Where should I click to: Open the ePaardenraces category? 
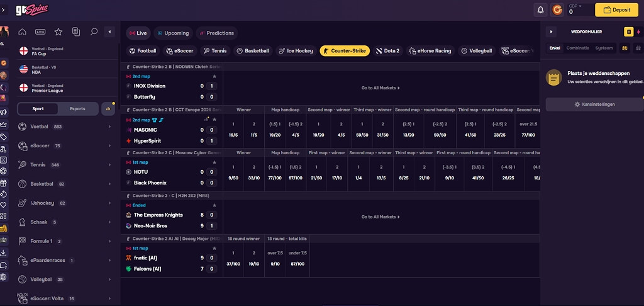click(65, 260)
